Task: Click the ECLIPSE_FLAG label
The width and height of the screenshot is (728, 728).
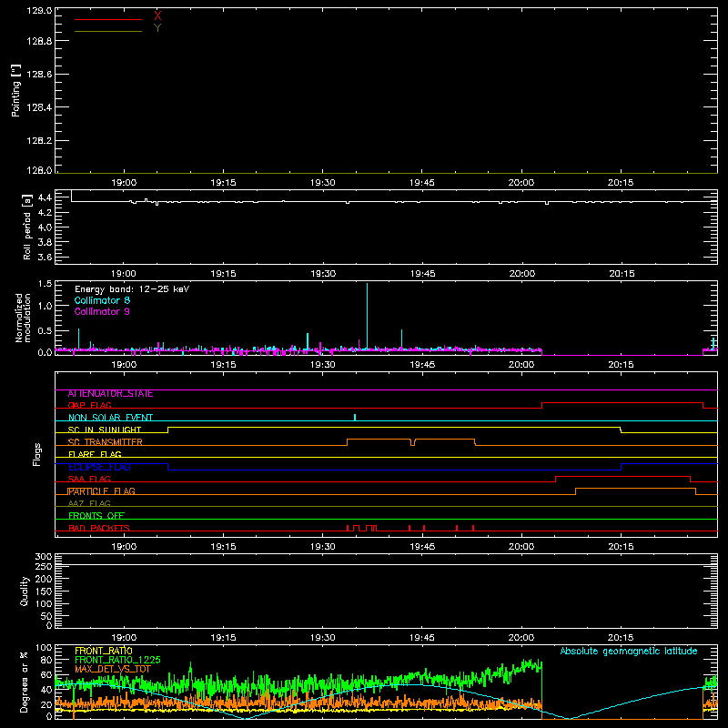Action: pyautogui.click(x=99, y=467)
